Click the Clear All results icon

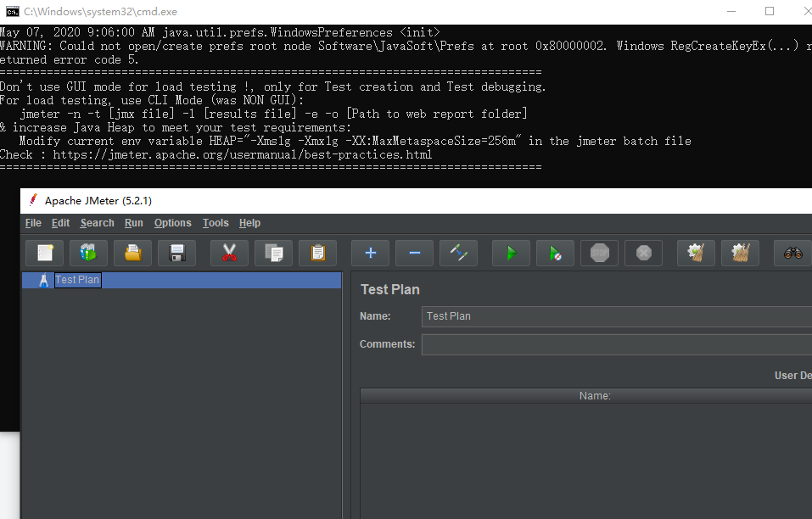(741, 253)
